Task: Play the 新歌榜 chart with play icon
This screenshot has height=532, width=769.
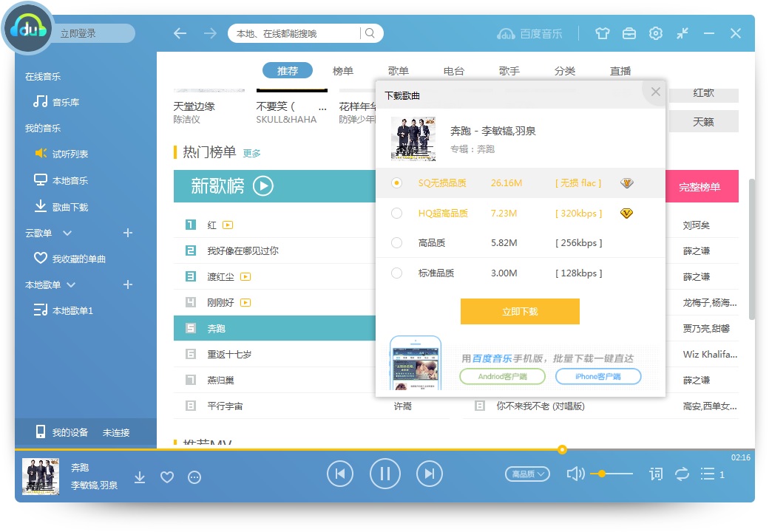Action: tap(263, 185)
